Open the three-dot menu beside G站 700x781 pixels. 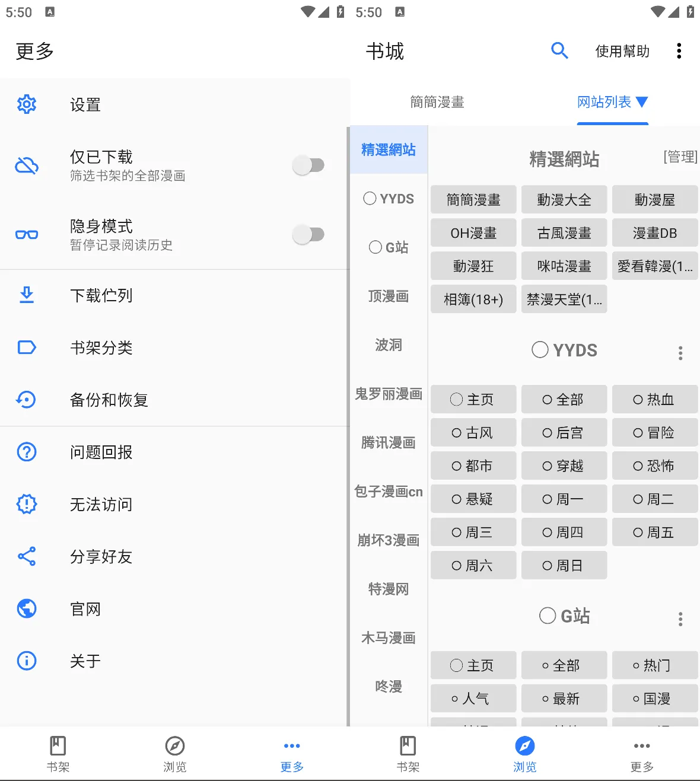(680, 619)
